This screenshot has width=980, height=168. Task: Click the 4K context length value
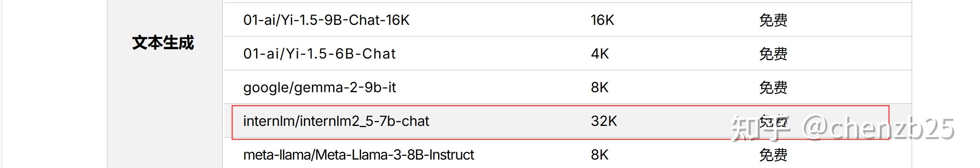(x=599, y=54)
